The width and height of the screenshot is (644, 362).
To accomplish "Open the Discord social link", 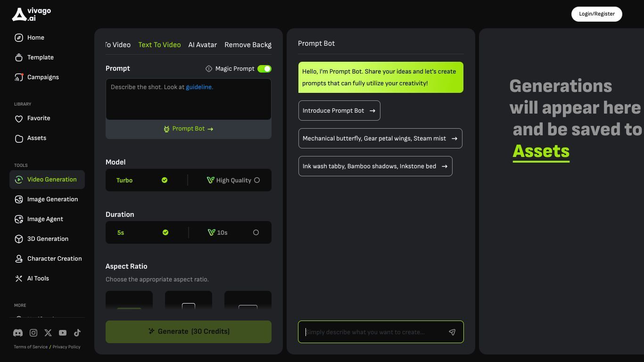I will pyautogui.click(x=18, y=333).
